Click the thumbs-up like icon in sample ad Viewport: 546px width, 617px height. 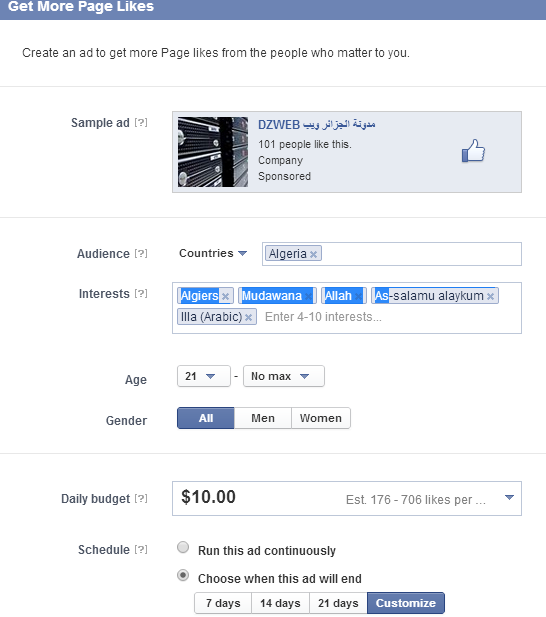click(x=473, y=151)
